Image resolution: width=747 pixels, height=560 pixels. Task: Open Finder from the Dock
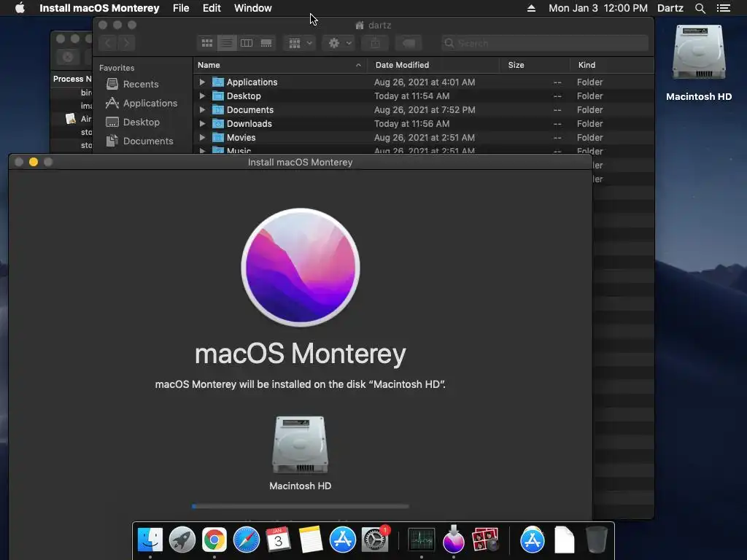pos(150,540)
